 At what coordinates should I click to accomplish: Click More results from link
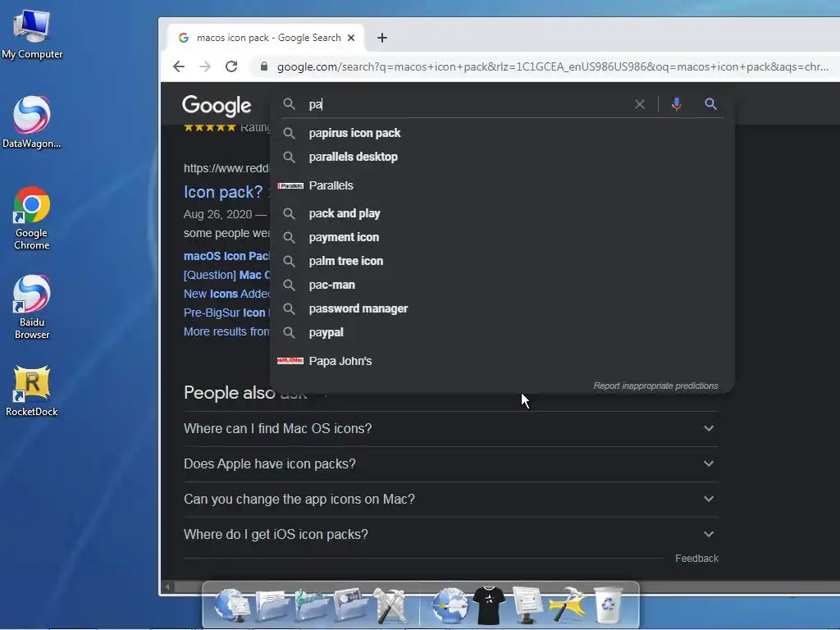(x=226, y=331)
